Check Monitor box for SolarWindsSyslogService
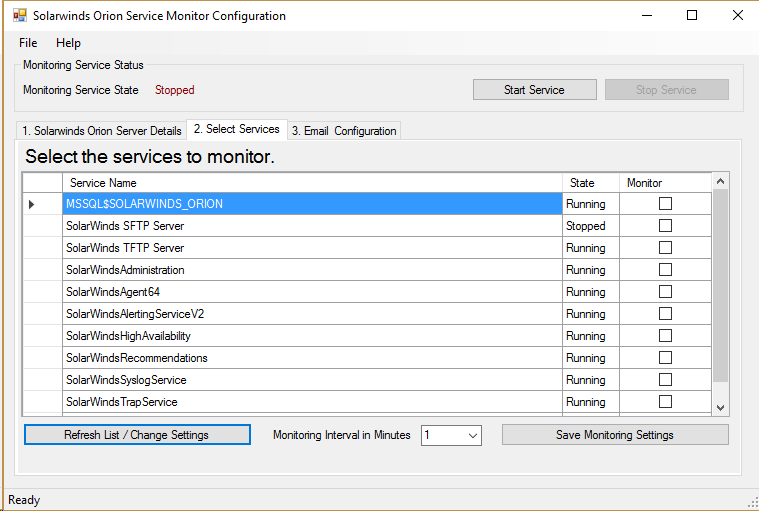The height and width of the screenshot is (511, 759). pos(665,380)
